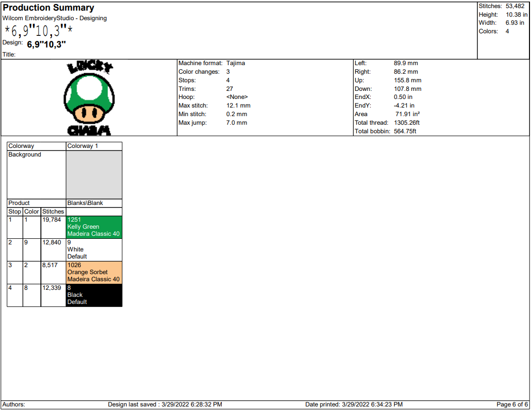Click the "Title:" label
The image size is (532, 410).
click(9, 55)
